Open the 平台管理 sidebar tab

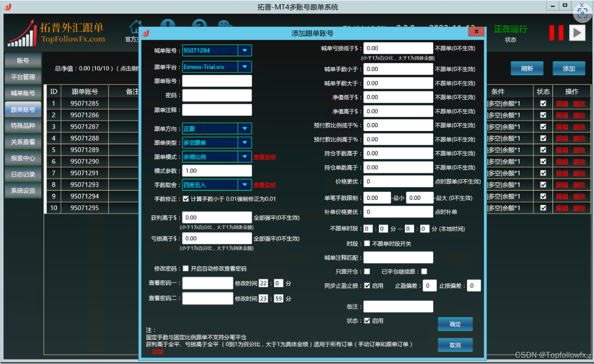(x=23, y=77)
